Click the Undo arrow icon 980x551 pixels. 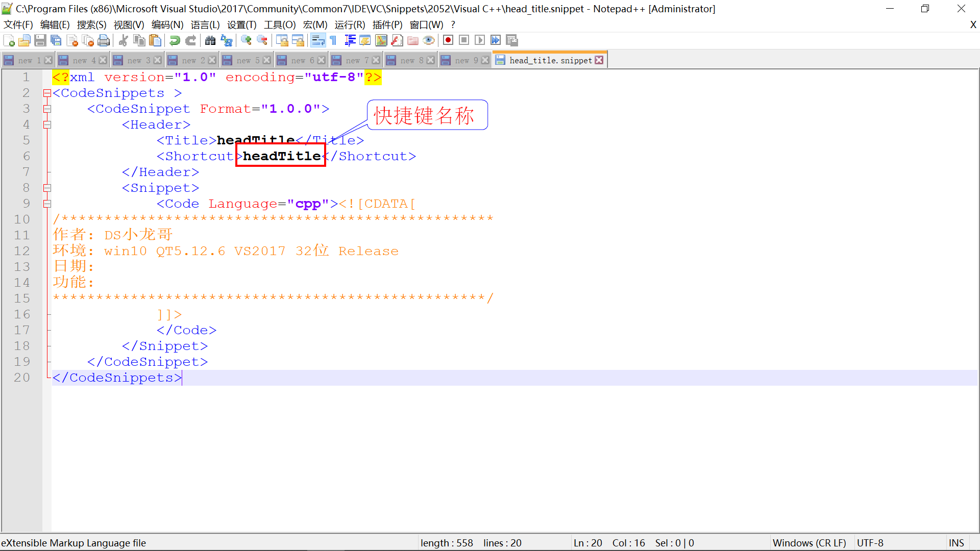[175, 40]
